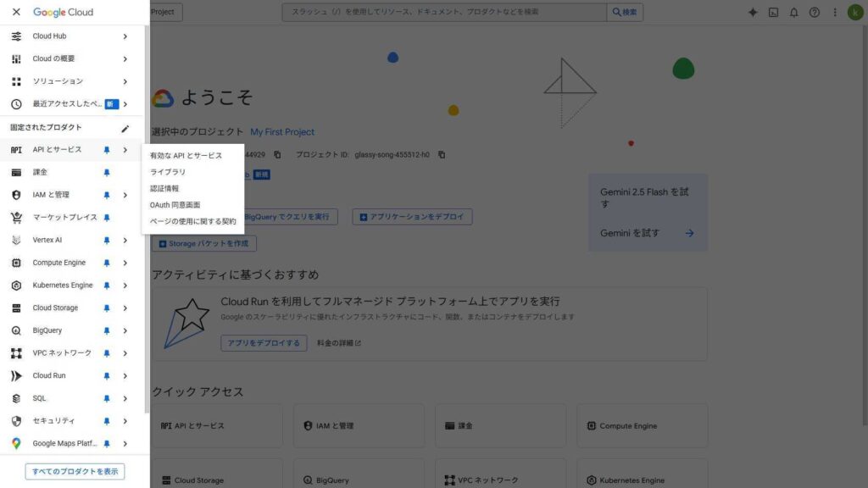Open the My First Project link
Viewport: 868px width, 488px height.
point(281,131)
